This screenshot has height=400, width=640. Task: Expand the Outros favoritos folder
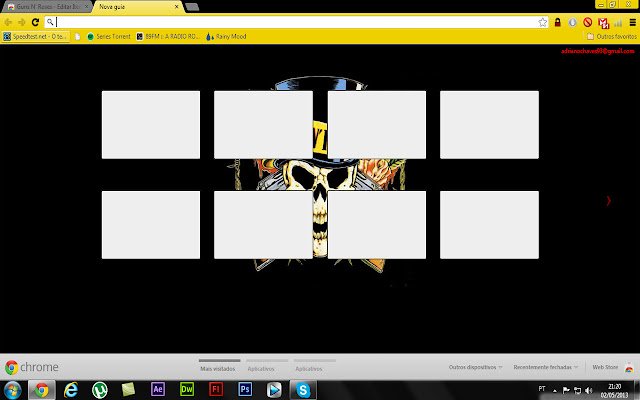(611, 36)
